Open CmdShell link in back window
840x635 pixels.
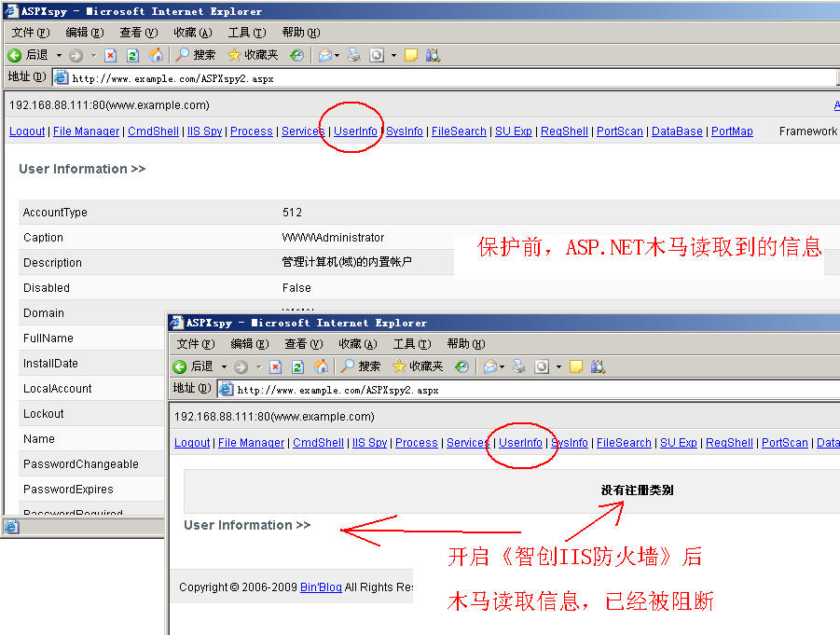tap(153, 131)
